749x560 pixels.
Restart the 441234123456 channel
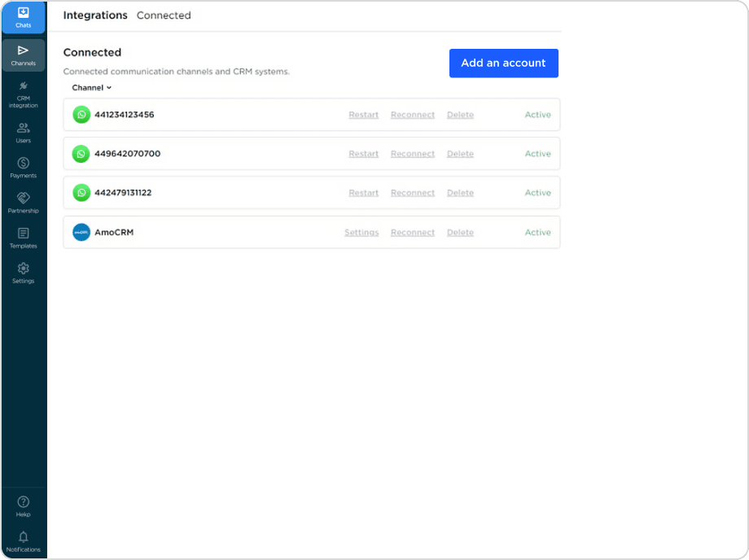(x=363, y=115)
